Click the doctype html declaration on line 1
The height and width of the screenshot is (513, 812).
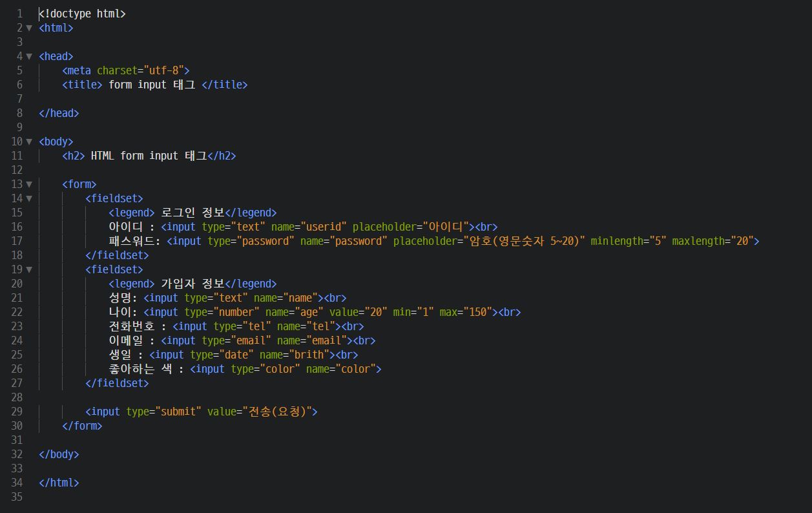coord(82,14)
